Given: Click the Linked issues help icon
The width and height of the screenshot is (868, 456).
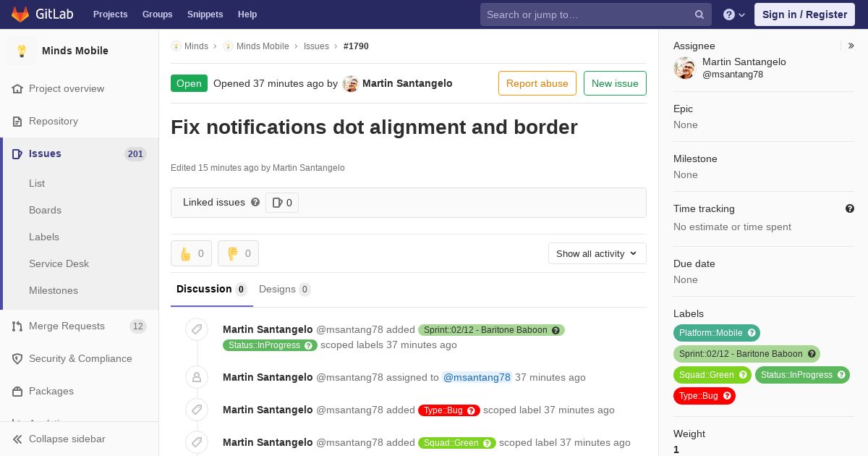Looking at the screenshot, I should click(x=255, y=202).
